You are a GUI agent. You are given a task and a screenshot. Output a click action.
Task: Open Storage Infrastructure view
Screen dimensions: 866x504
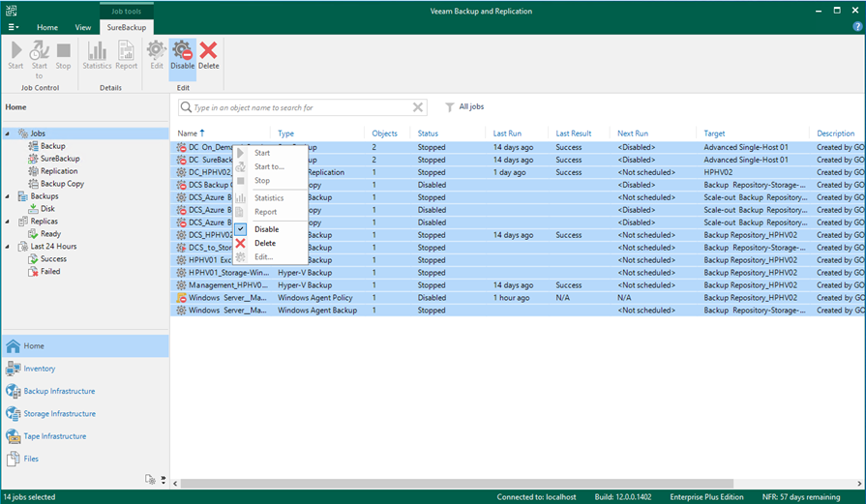85,413
